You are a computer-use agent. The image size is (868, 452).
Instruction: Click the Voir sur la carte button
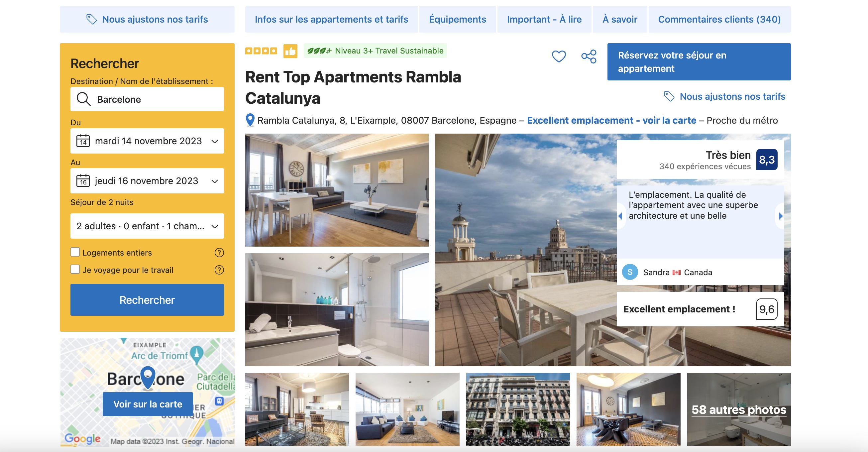148,404
